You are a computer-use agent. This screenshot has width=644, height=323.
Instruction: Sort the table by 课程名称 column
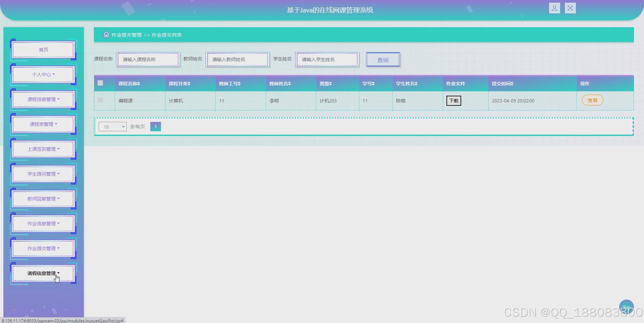coord(129,83)
